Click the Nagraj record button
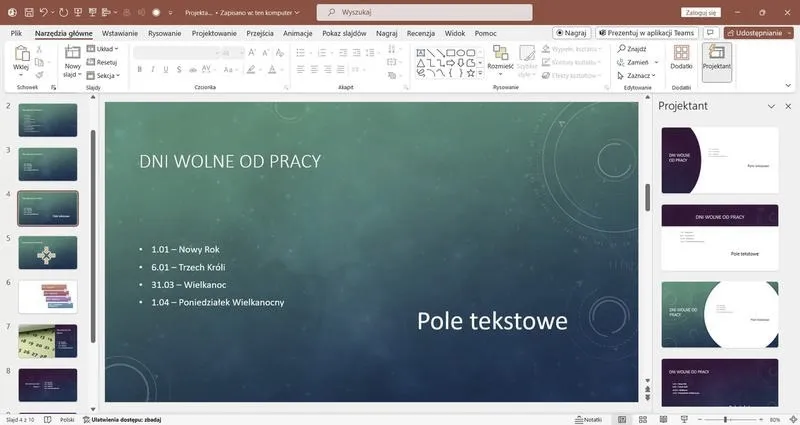800x425 pixels. coord(571,33)
